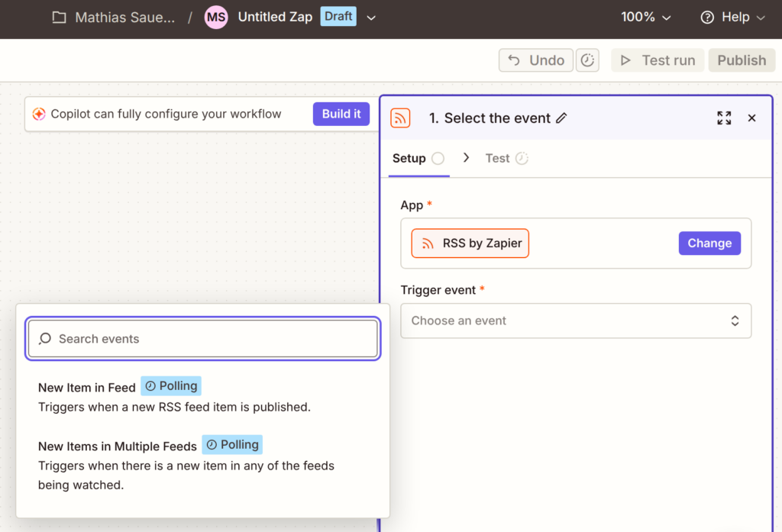The width and height of the screenshot is (782, 532).
Task: Click the Undo button
Action: 535,60
